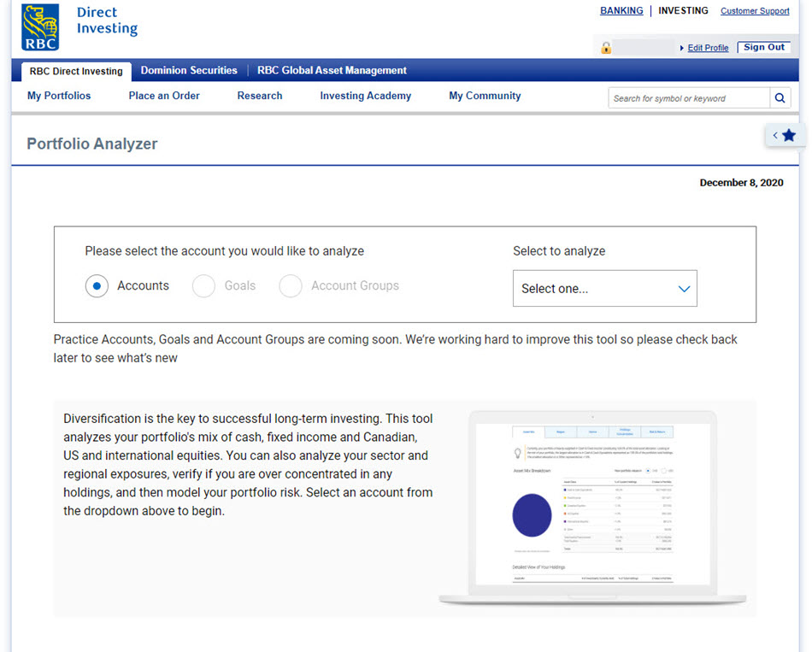Open the Customer Support link
This screenshot has height=652, width=812.
click(x=755, y=11)
